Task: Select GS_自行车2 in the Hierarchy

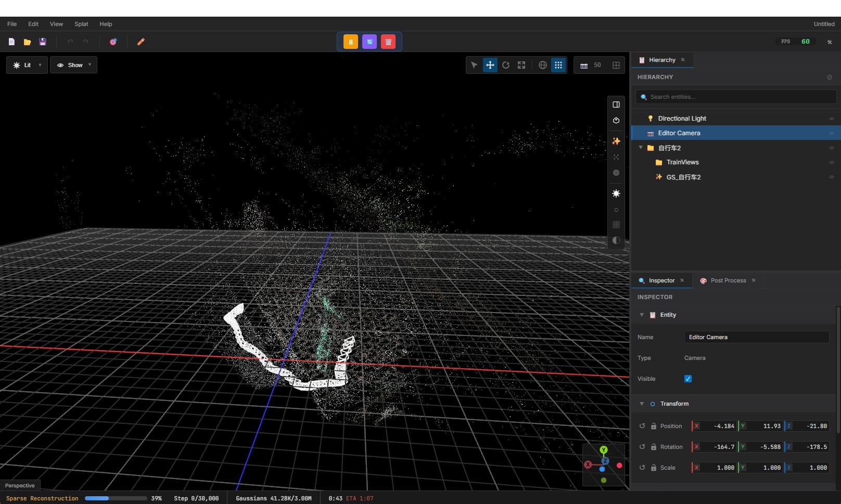Action: coord(684,177)
